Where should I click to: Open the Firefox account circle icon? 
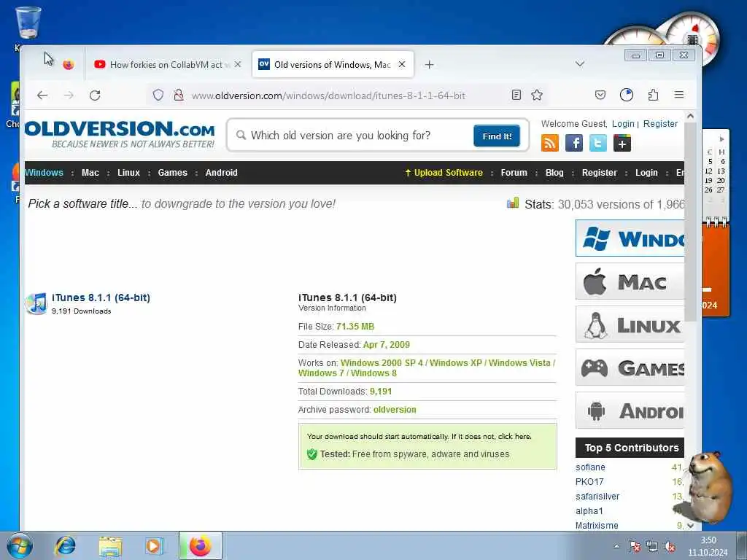(x=627, y=96)
